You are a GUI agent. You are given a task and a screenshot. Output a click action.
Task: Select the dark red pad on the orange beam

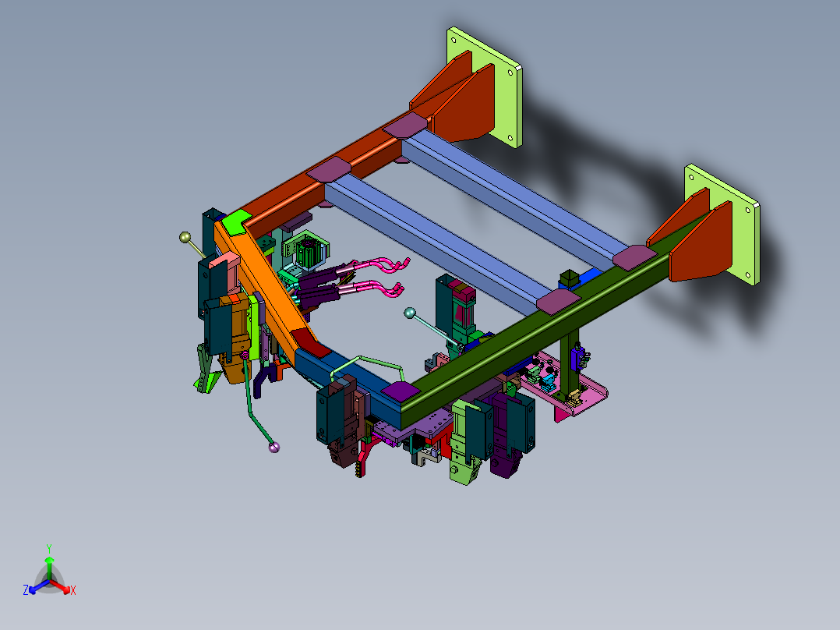click(x=311, y=343)
